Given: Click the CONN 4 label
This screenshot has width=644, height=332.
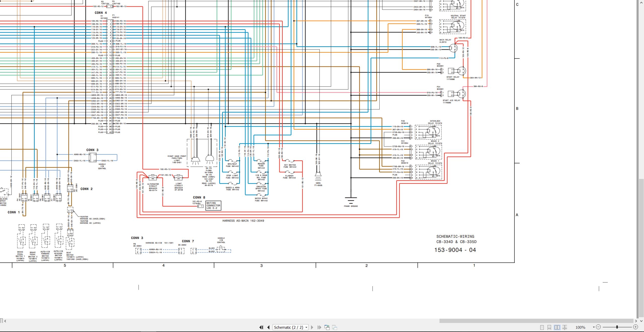Looking at the screenshot, I should [x=101, y=13].
